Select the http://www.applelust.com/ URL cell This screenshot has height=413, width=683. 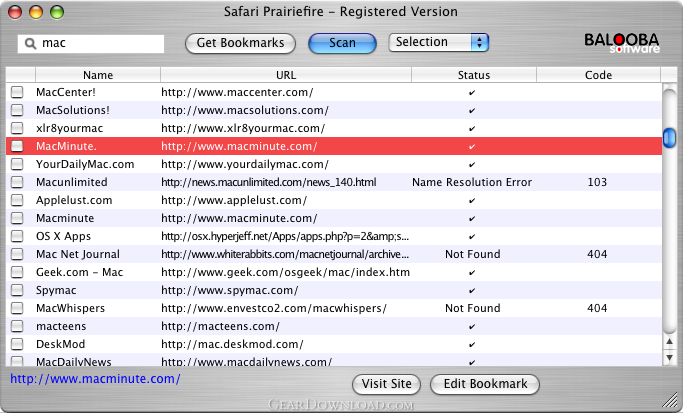pyautogui.click(x=234, y=200)
